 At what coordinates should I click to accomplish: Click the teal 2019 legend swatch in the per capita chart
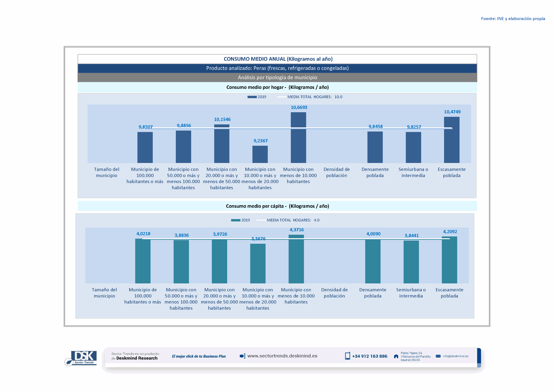coord(236,220)
